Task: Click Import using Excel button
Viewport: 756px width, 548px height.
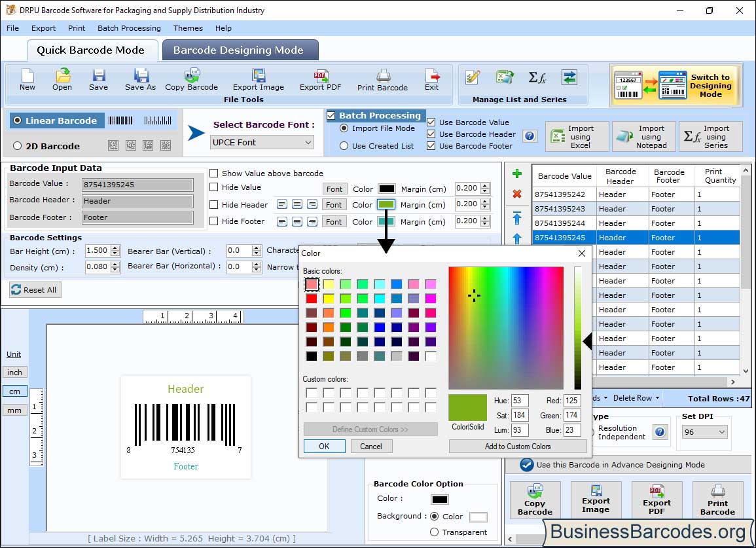Action: (577, 137)
